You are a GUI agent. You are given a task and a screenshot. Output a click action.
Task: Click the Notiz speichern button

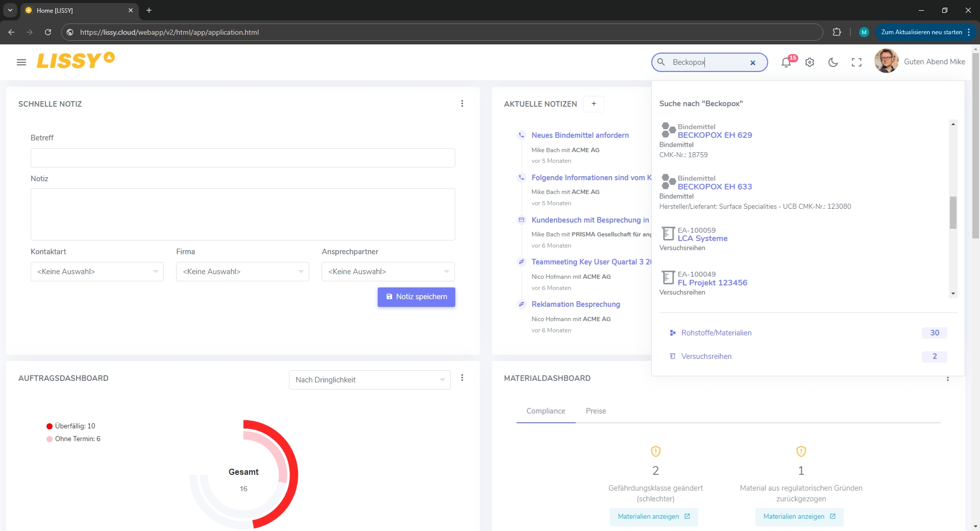tap(416, 297)
